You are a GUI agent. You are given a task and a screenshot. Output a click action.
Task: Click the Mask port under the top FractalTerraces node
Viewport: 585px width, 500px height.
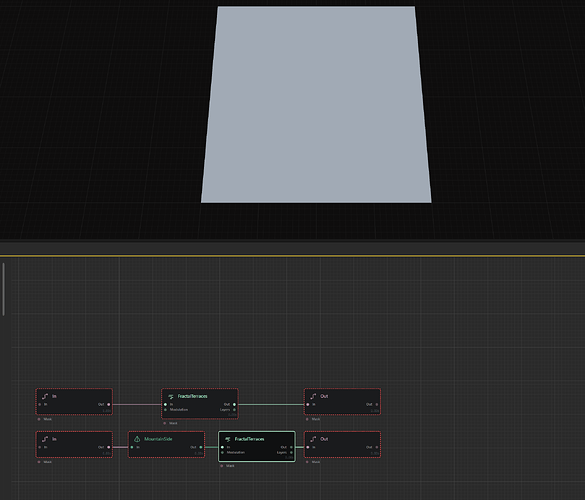[x=165, y=423]
